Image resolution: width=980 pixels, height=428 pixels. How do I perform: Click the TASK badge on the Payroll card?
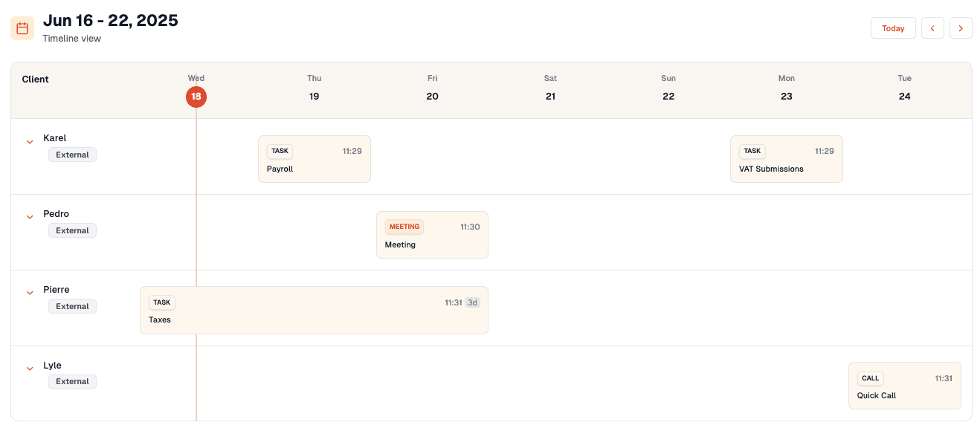pos(280,151)
